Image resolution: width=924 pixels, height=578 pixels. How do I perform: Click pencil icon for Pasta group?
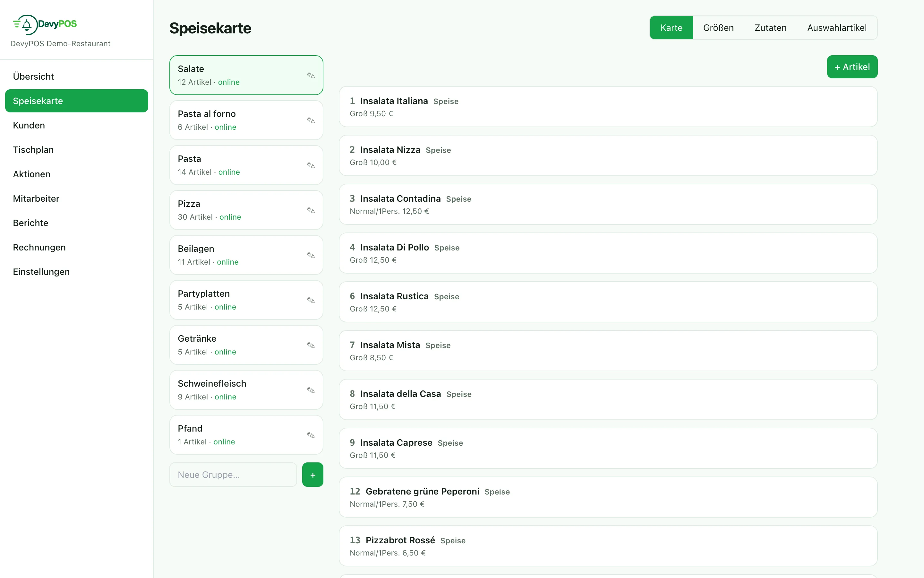pos(311,165)
